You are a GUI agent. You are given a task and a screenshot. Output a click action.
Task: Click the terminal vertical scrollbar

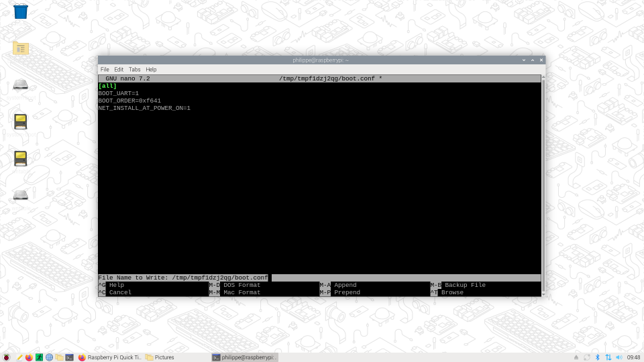(543, 186)
